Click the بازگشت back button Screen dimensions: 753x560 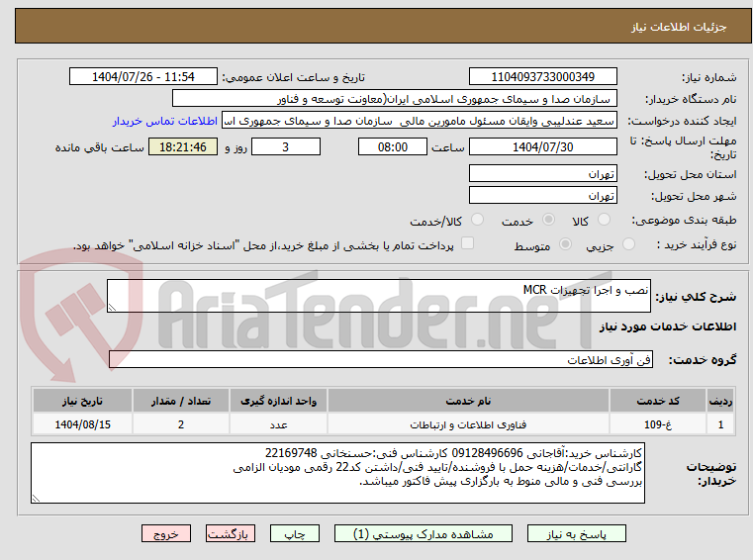[230, 533]
